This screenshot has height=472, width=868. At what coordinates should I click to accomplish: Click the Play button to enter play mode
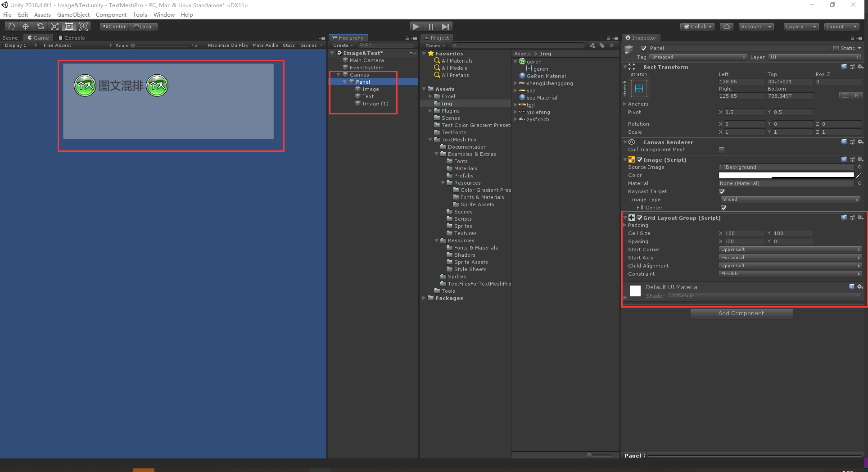tap(416, 26)
